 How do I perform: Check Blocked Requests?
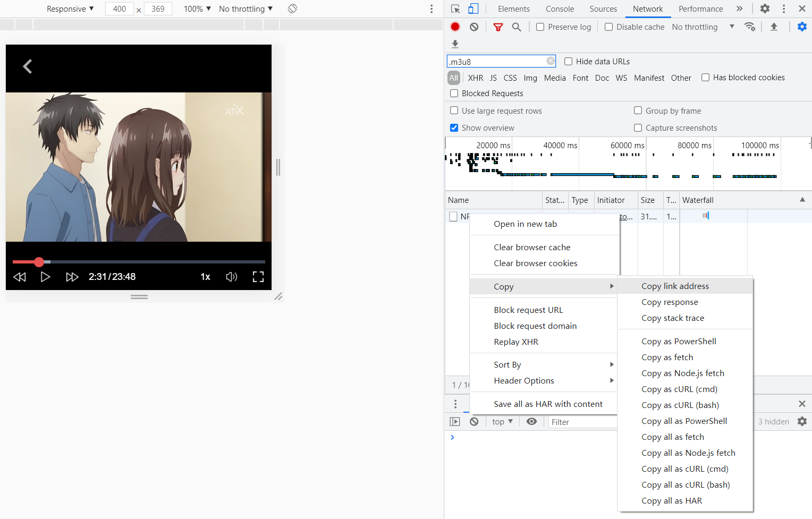pyautogui.click(x=454, y=93)
